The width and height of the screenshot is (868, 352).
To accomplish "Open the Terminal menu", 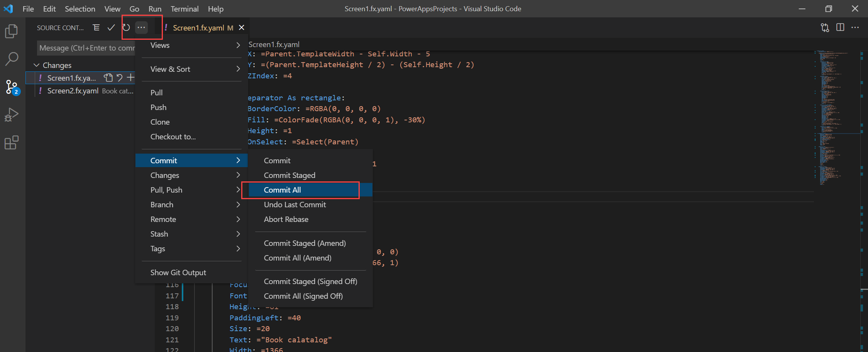I will click(184, 8).
